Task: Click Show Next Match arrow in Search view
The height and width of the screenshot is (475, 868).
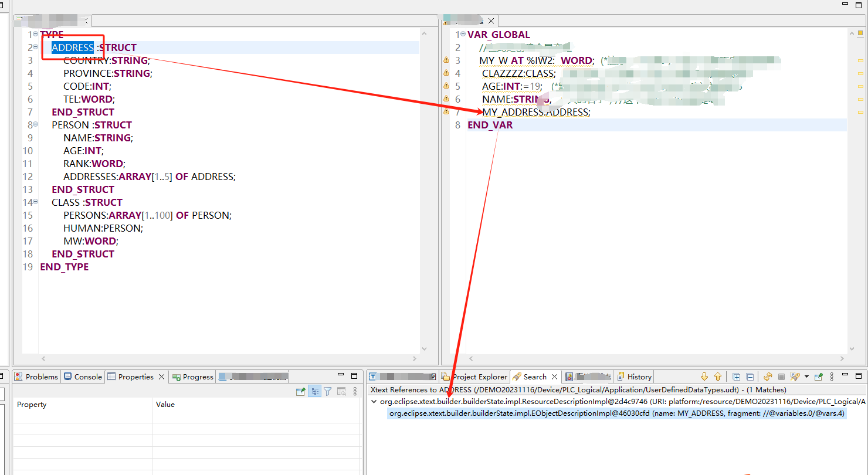Action: (x=704, y=376)
